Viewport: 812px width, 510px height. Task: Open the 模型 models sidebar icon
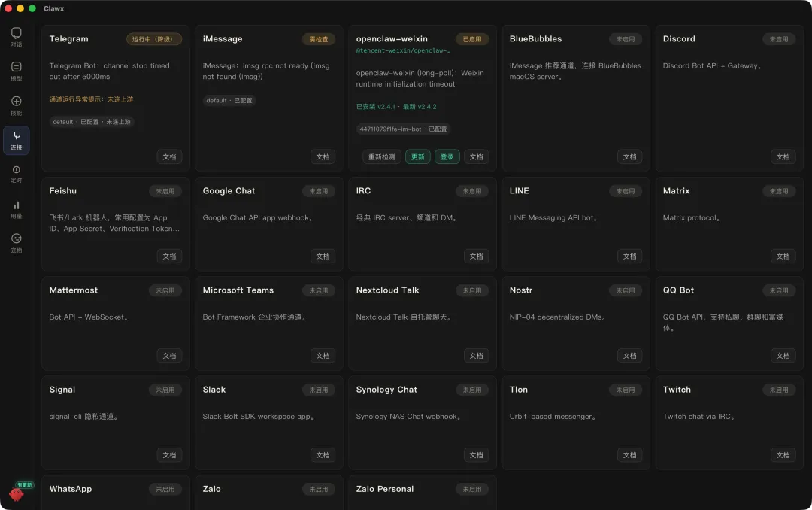[16, 71]
